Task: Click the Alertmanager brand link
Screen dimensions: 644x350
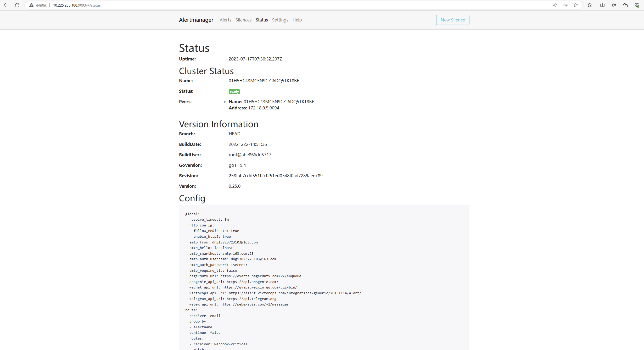Action: click(196, 20)
